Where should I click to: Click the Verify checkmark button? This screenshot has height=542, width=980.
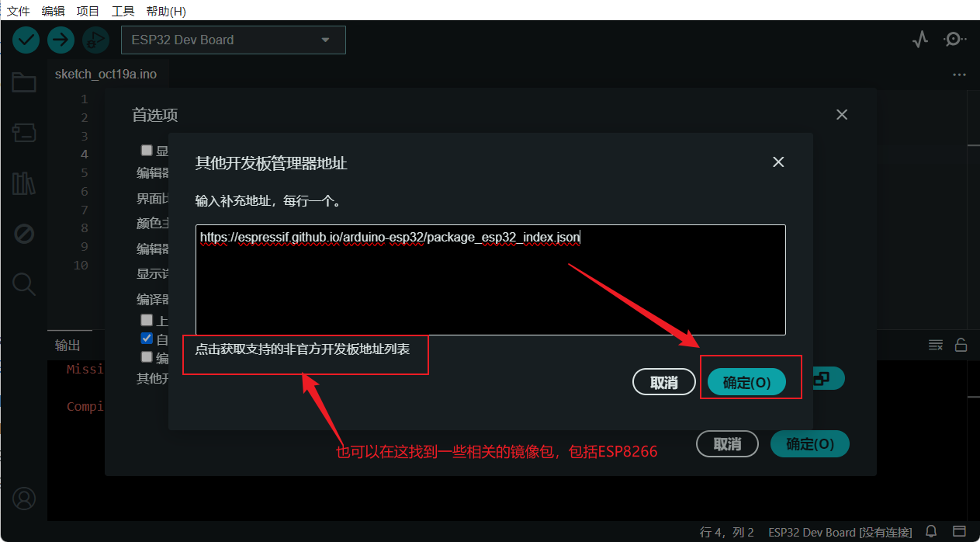[x=26, y=40]
